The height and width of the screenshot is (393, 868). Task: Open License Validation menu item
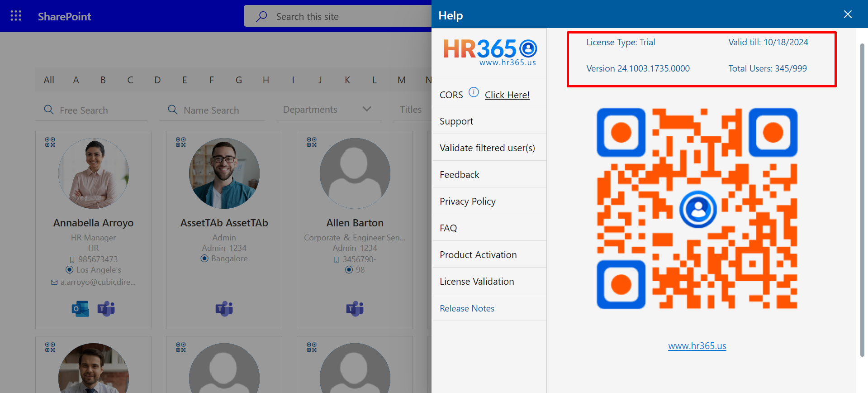click(x=489, y=281)
